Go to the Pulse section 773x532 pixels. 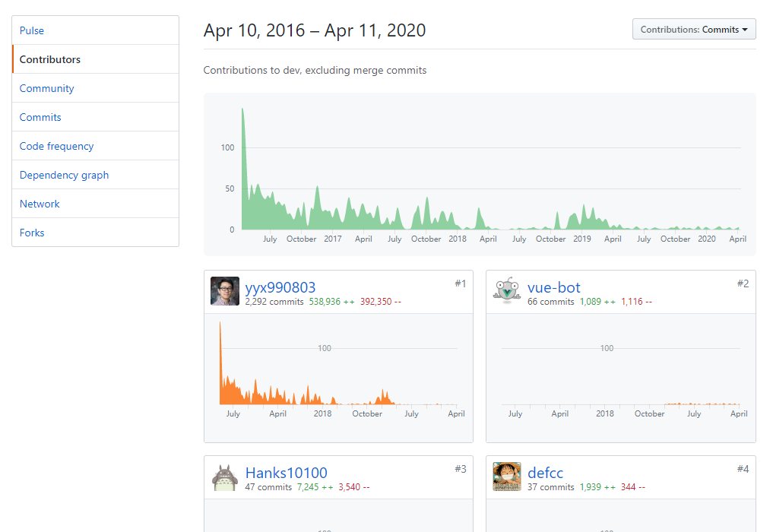tap(32, 30)
